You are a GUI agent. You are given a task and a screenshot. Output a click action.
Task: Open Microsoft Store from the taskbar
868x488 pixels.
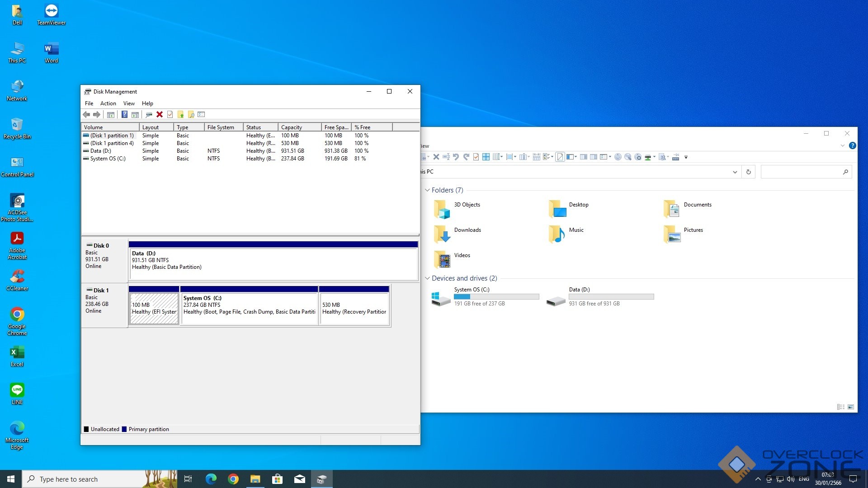click(x=277, y=479)
